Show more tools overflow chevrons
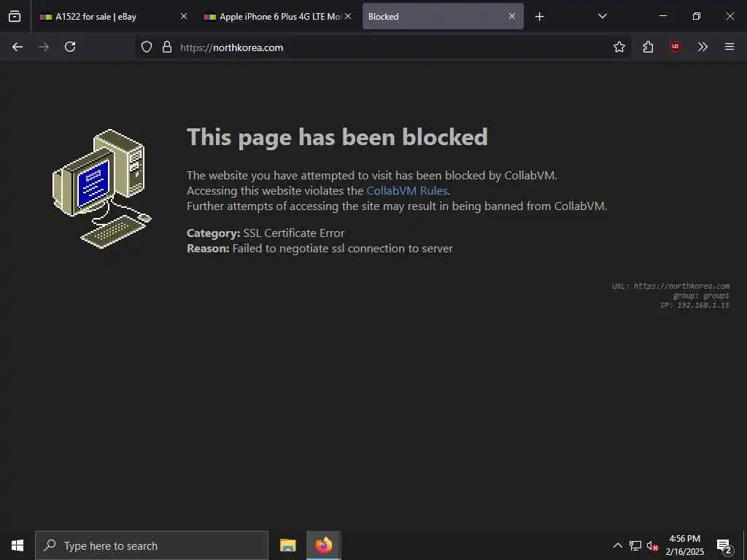This screenshot has height=560, width=747. 703,47
